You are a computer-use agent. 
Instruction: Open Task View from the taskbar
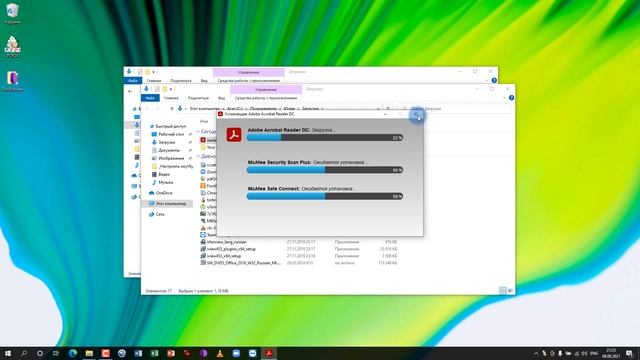(x=56, y=353)
